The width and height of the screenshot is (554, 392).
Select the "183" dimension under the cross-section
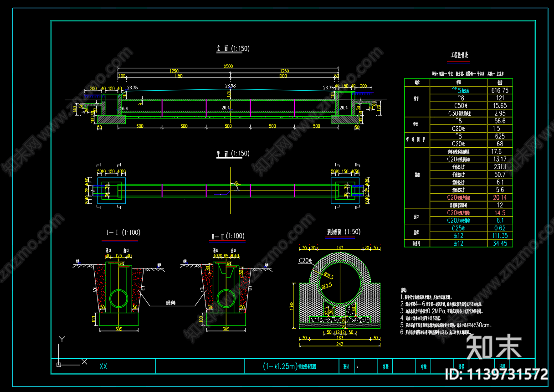click(x=339, y=337)
